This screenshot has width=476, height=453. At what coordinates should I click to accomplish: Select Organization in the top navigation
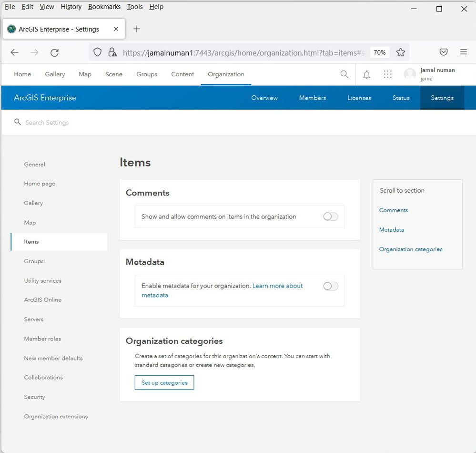[226, 74]
